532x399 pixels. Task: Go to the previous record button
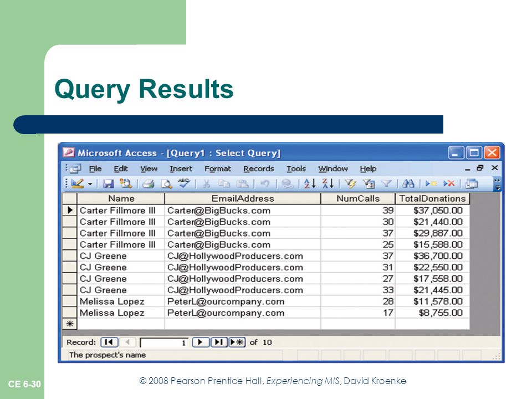127,342
